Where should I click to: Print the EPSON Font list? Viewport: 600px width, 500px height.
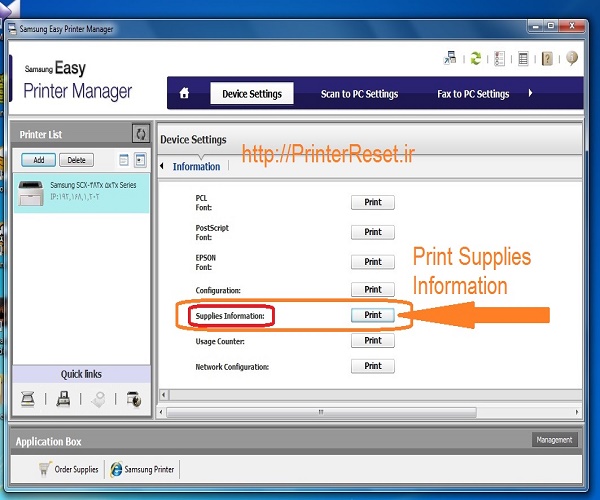[373, 262]
